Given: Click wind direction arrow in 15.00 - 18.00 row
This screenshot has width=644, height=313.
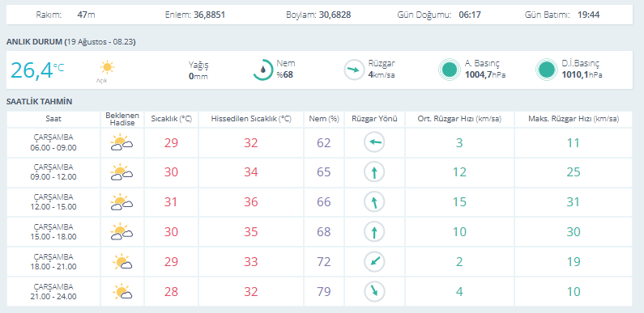Looking at the screenshot, I should [x=374, y=232].
